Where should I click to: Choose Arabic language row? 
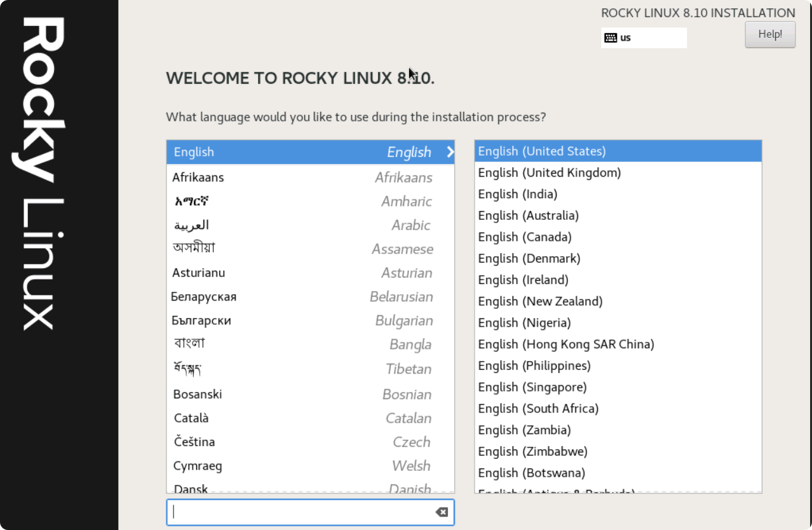[x=311, y=225]
